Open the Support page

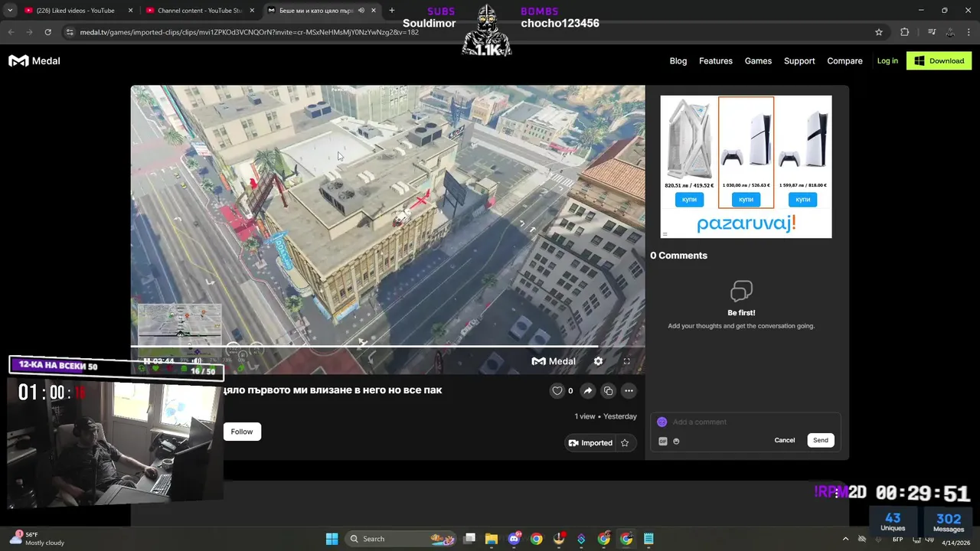pyautogui.click(x=799, y=60)
